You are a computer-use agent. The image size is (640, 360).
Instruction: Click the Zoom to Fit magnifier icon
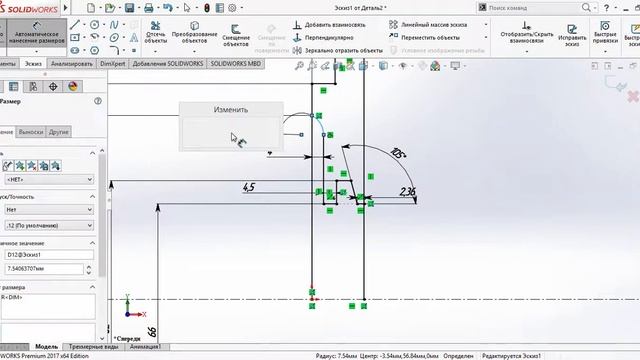[299, 66]
